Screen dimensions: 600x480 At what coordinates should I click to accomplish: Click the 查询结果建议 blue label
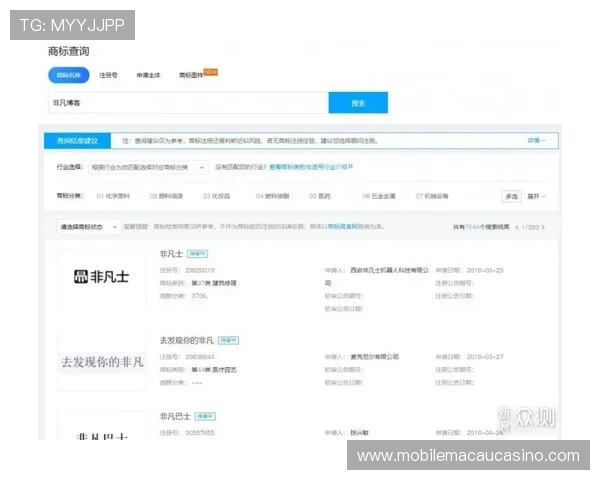[77, 141]
